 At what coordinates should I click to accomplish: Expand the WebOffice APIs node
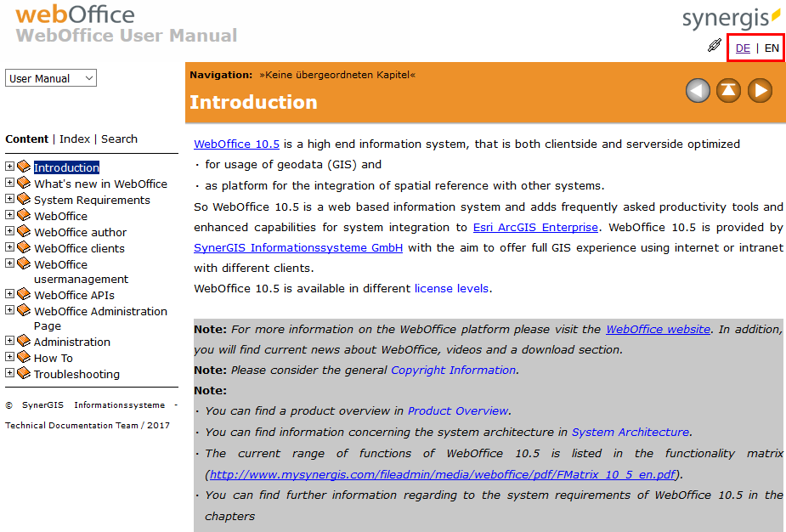9,293
